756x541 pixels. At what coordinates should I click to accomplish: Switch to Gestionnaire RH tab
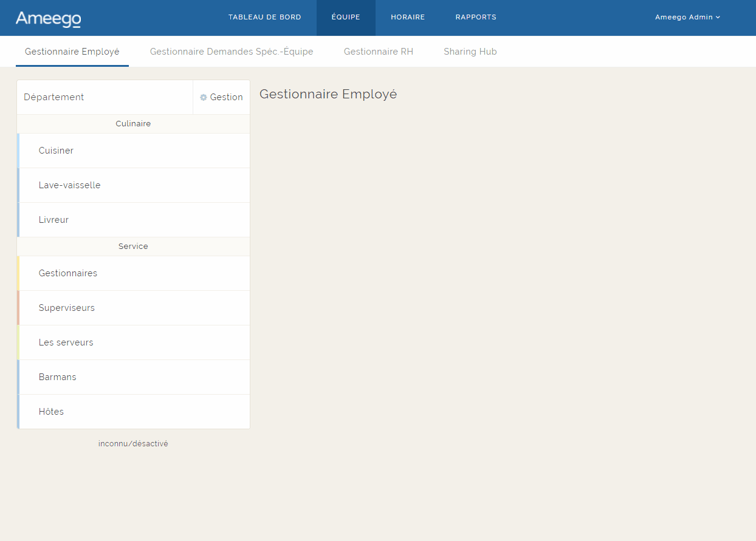point(378,52)
